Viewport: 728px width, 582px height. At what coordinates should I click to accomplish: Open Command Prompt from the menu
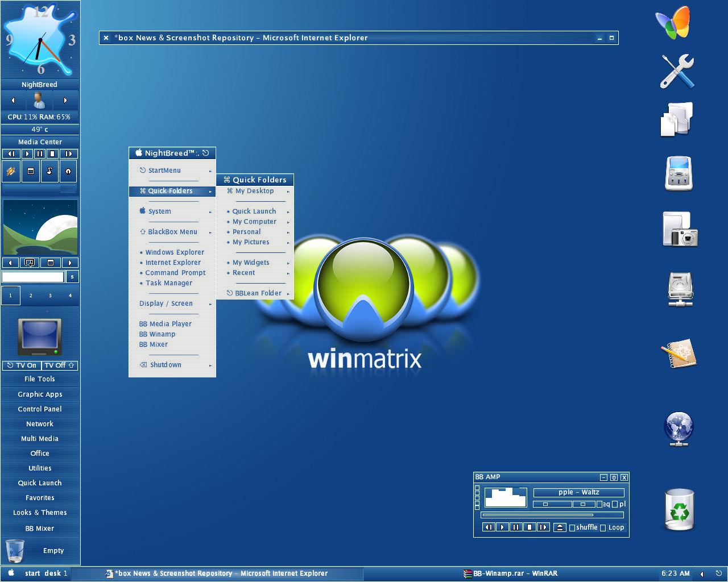(x=172, y=273)
